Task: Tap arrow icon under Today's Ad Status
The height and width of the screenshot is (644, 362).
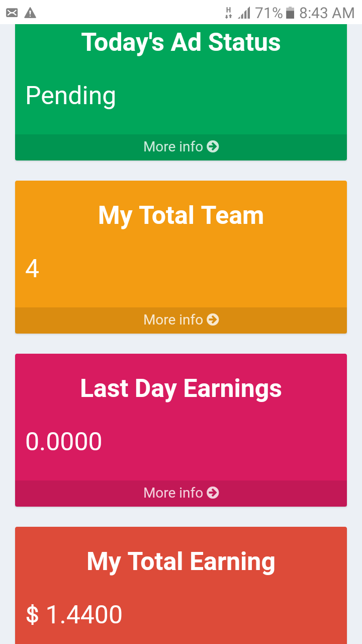Action: [213, 146]
